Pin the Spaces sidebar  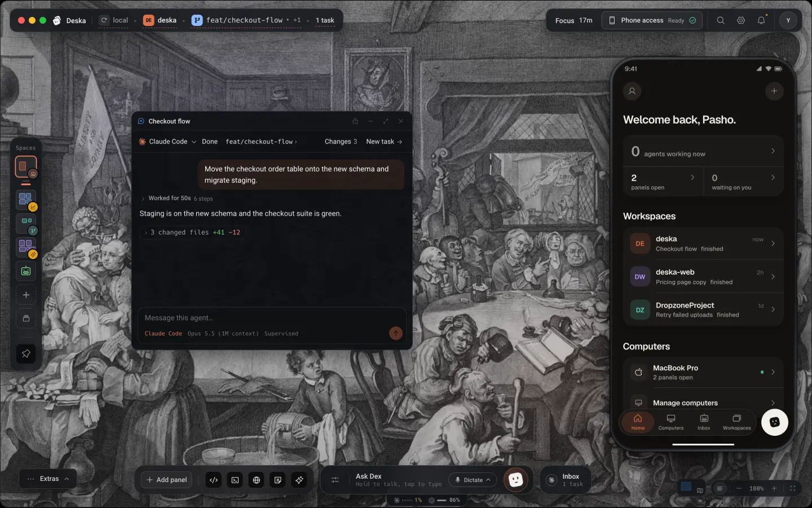(x=26, y=354)
